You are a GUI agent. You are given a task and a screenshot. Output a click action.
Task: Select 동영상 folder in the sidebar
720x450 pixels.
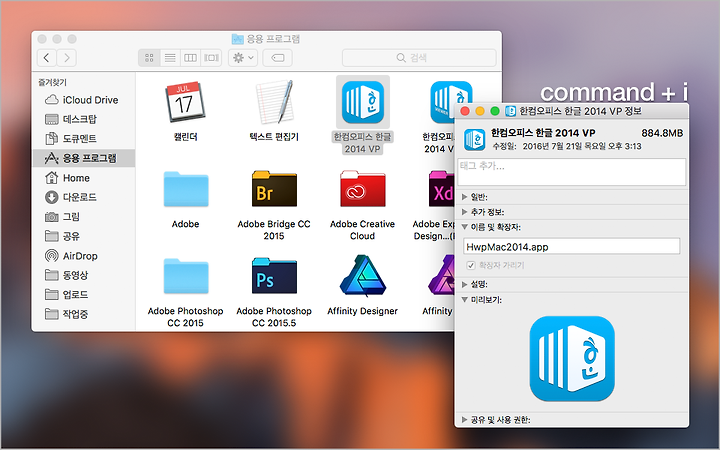tap(84, 275)
